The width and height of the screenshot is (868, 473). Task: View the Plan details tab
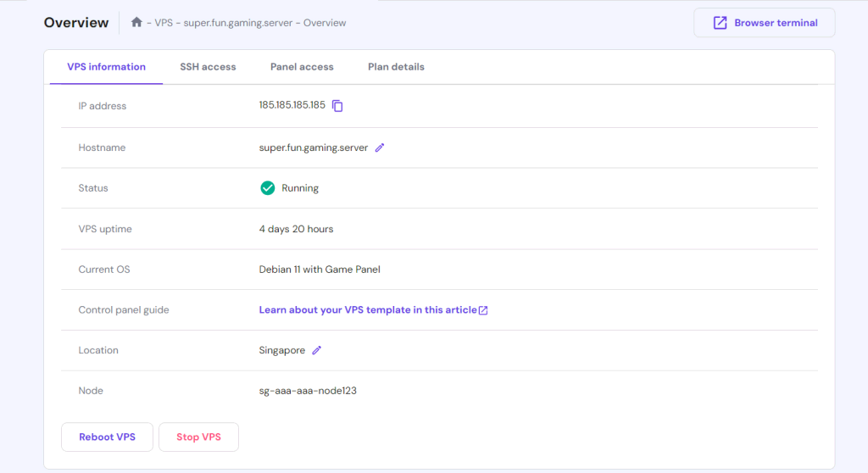click(x=396, y=67)
